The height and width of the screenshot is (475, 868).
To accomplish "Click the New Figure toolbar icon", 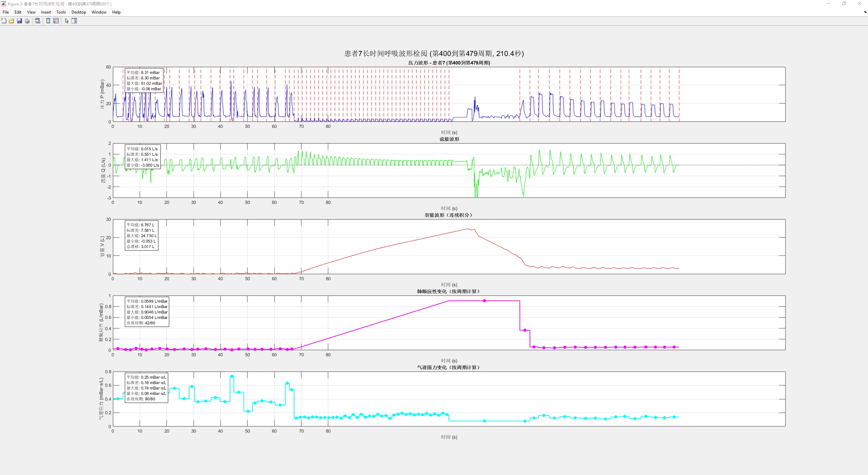I will (4, 21).
